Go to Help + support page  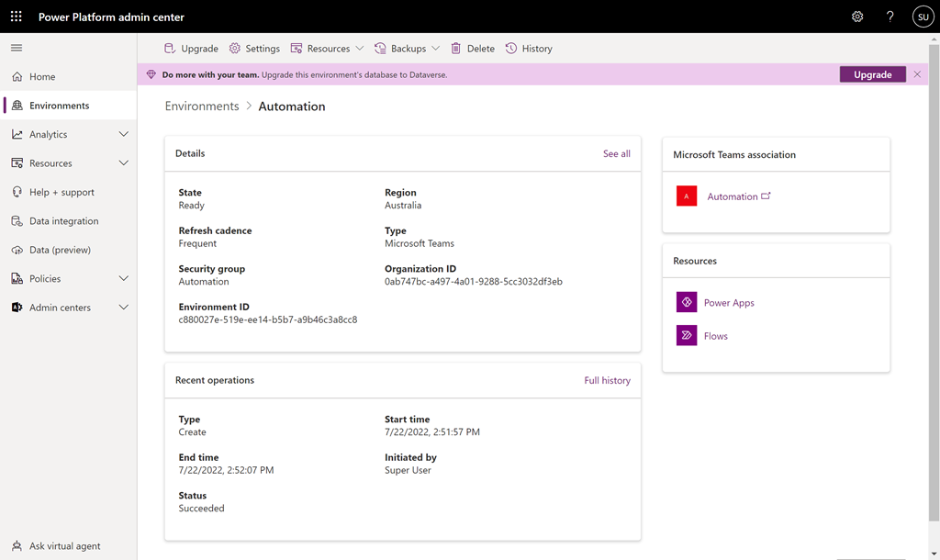[x=62, y=192]
